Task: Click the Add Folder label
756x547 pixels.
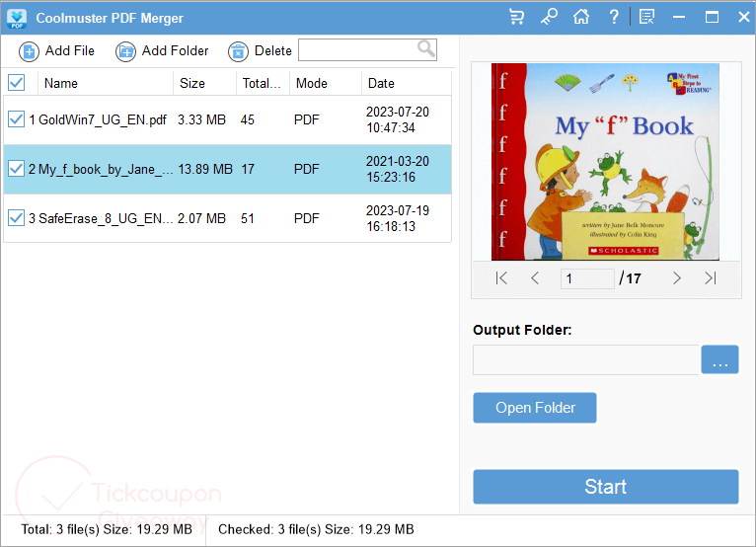Action: coord(175,50)
